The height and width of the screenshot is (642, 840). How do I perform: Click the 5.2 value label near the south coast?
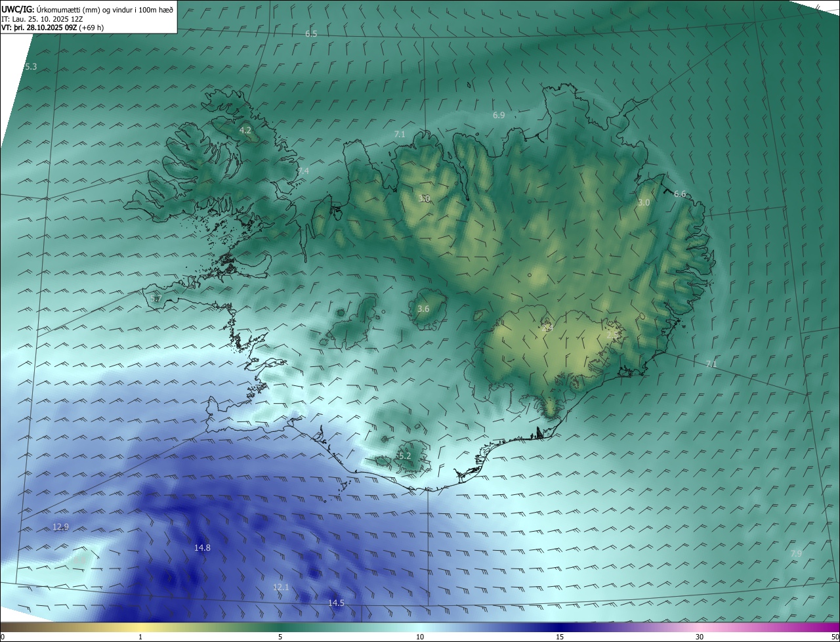coord(404,456)
